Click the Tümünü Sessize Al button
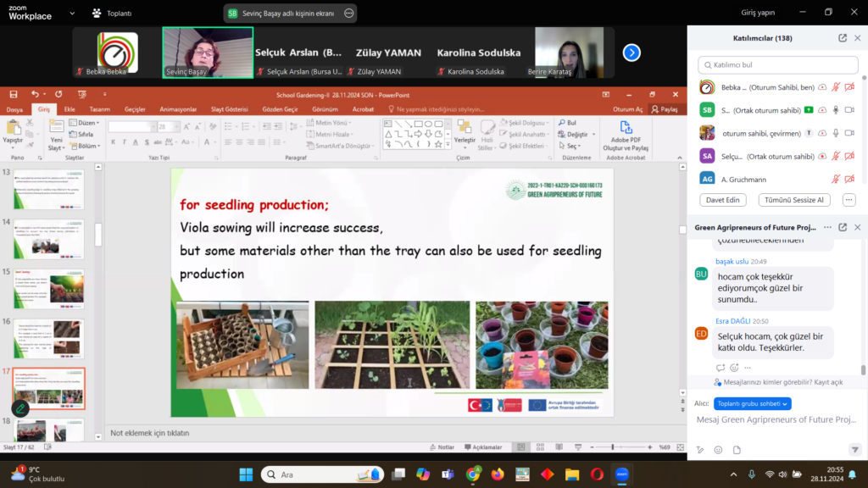The width and height of the screenshot is (868, 488). click(795, 200)
